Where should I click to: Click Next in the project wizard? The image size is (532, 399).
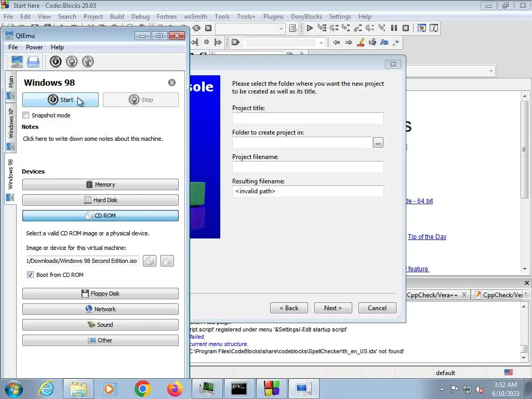[333, 308]
